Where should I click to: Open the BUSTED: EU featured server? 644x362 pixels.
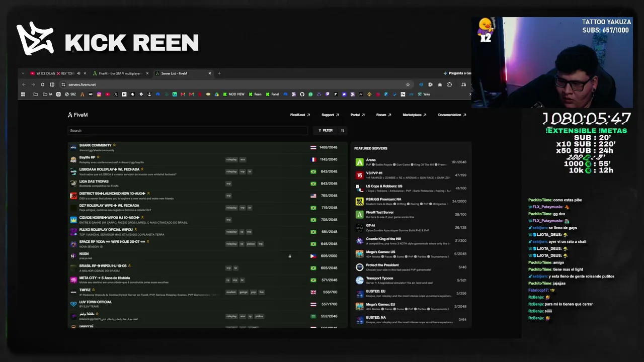411,293
